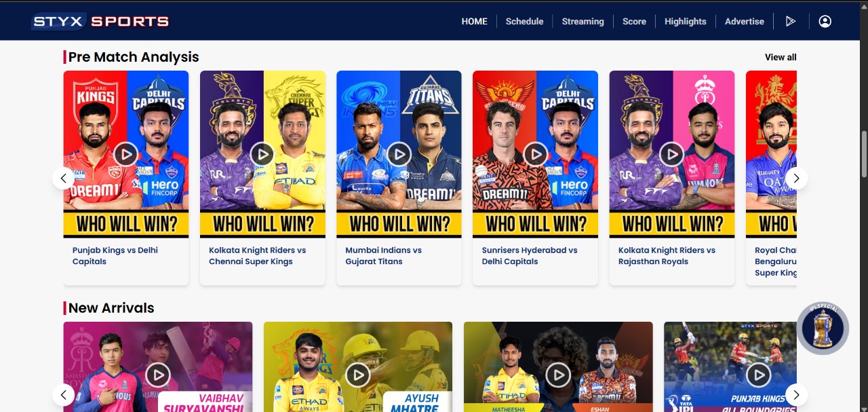The image size is (868, 412).
Task: Click the play store icon in navbar
Action: point(790,21)
